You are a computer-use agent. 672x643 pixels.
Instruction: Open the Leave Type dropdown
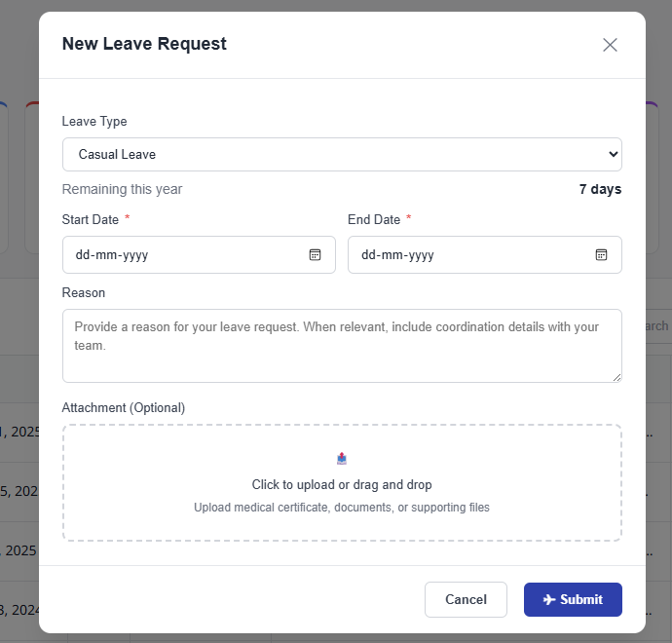341,154
